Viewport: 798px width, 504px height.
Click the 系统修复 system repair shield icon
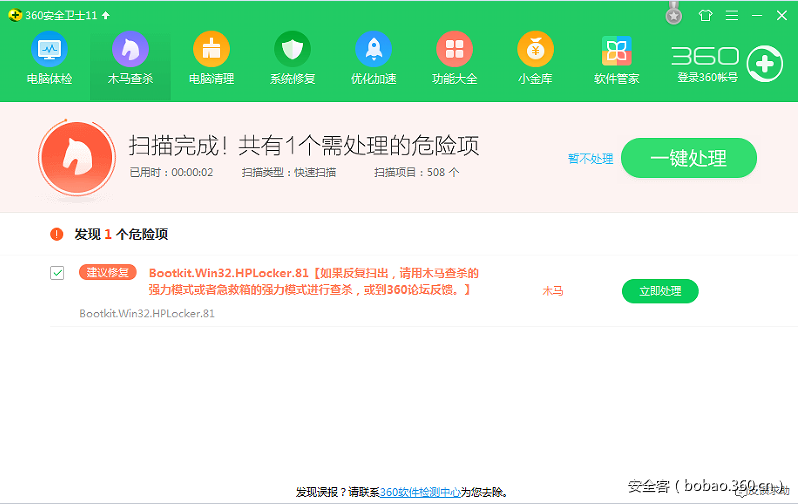click(x=292, y=50)
